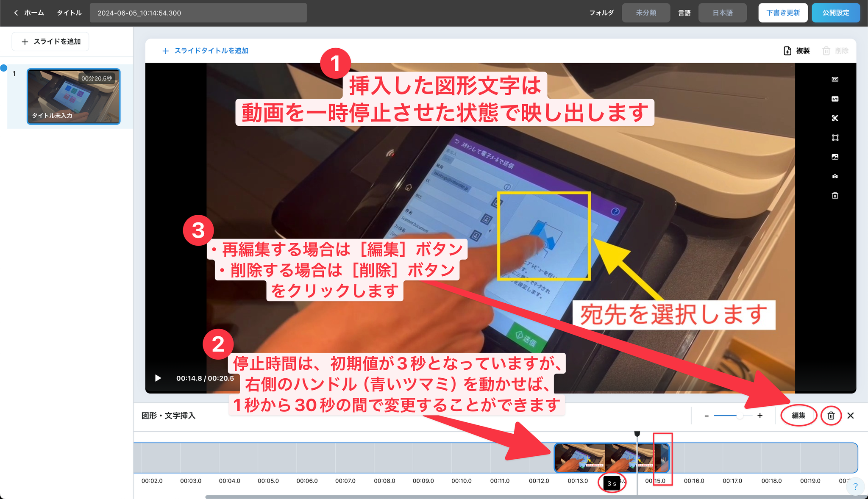Screen dimensions: 868x499
Task: Open the 日本語 language dropdown
Action: [x=722, y=13]
